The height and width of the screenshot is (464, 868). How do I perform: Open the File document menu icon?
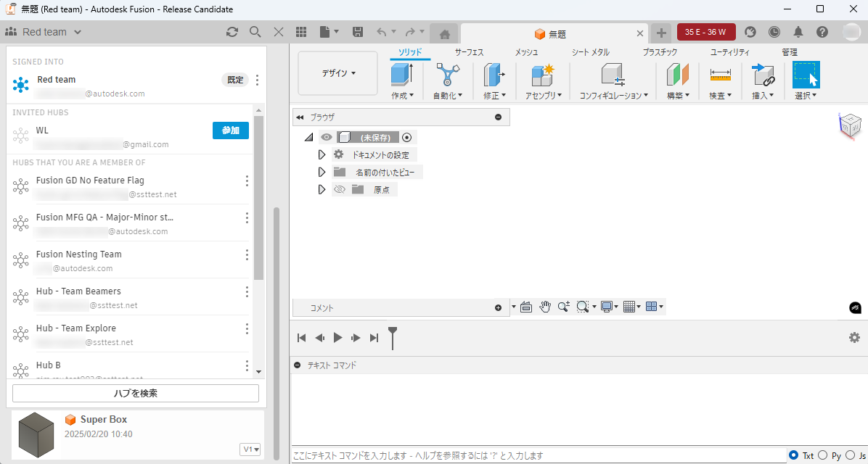(329, 32)
